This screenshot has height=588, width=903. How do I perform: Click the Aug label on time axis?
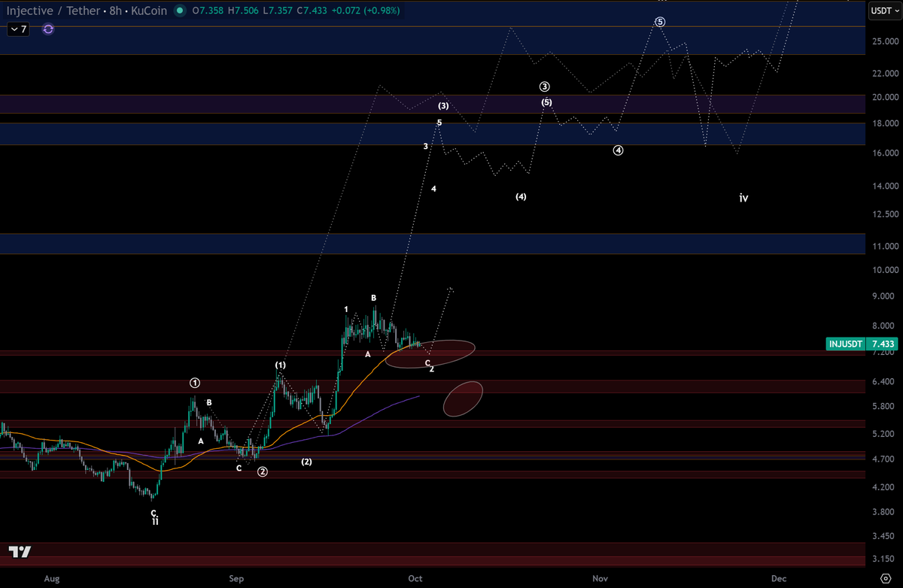coord(51,578)
